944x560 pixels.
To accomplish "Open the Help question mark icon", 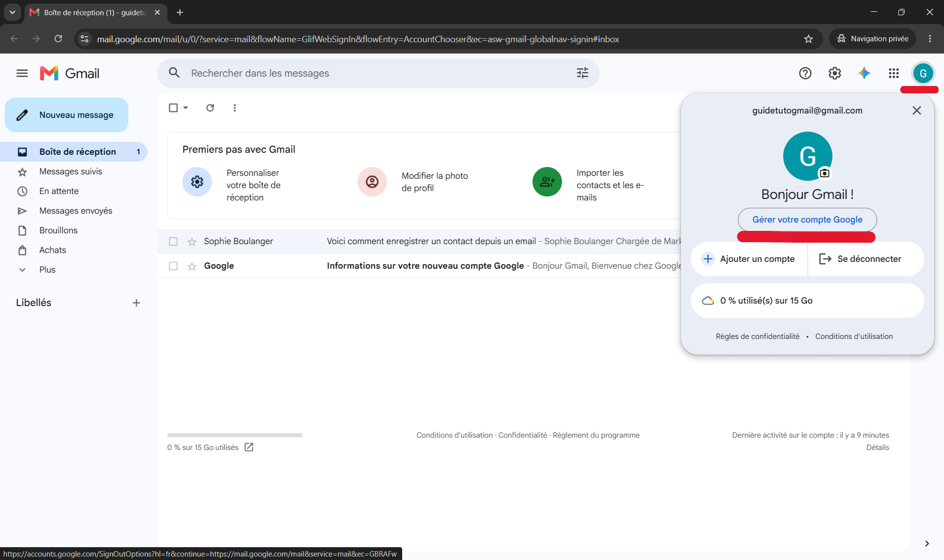I will 805,73.
